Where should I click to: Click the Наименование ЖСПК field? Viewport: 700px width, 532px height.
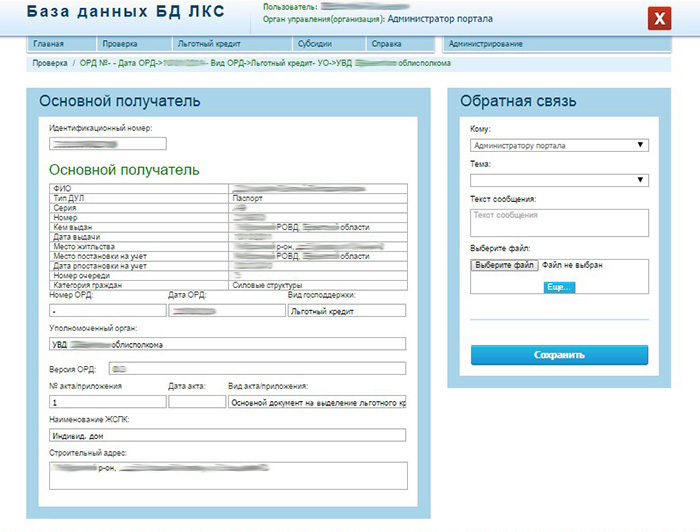click(x=228, y=435)
